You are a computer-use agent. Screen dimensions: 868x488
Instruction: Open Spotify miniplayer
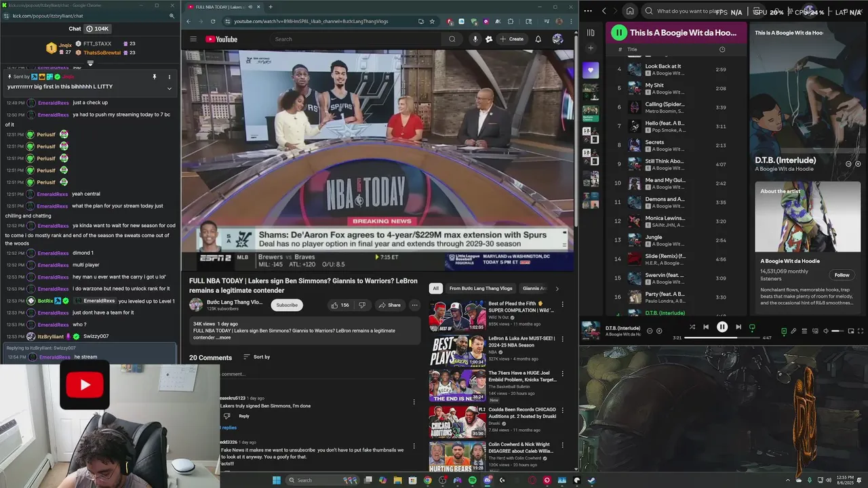click(x=852, y=331)
